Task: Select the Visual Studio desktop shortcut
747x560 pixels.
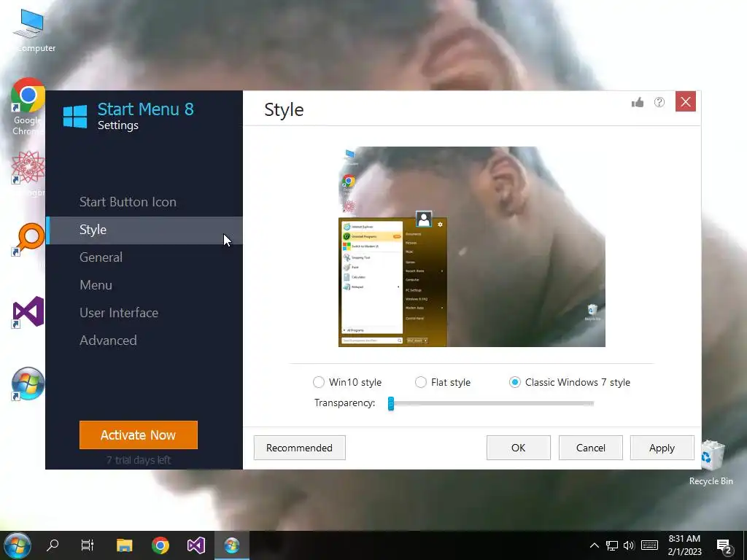Action: coord(28,312)
